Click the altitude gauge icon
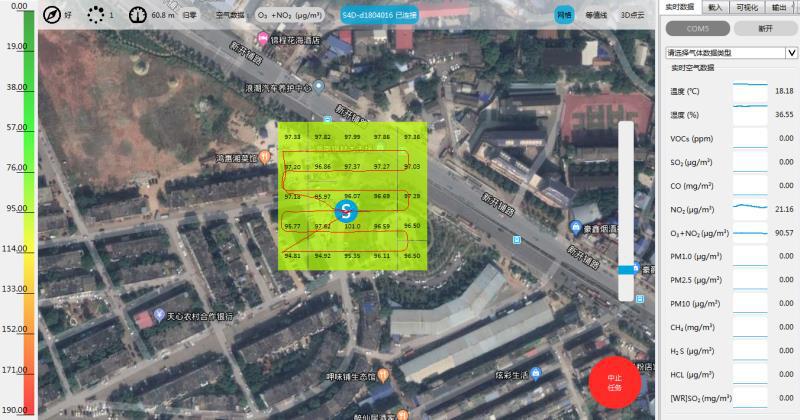This screenshot has width=800, height=420. click(x=138, y=15)
